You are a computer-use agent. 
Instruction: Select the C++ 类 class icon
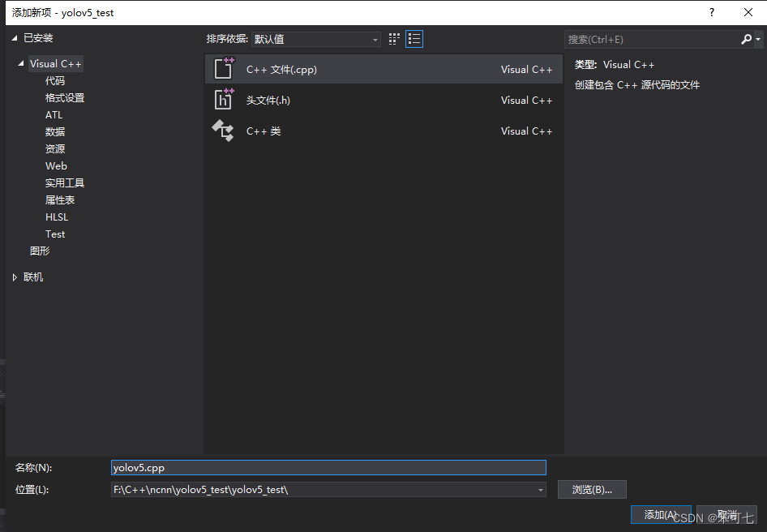(x=223, y=131)
